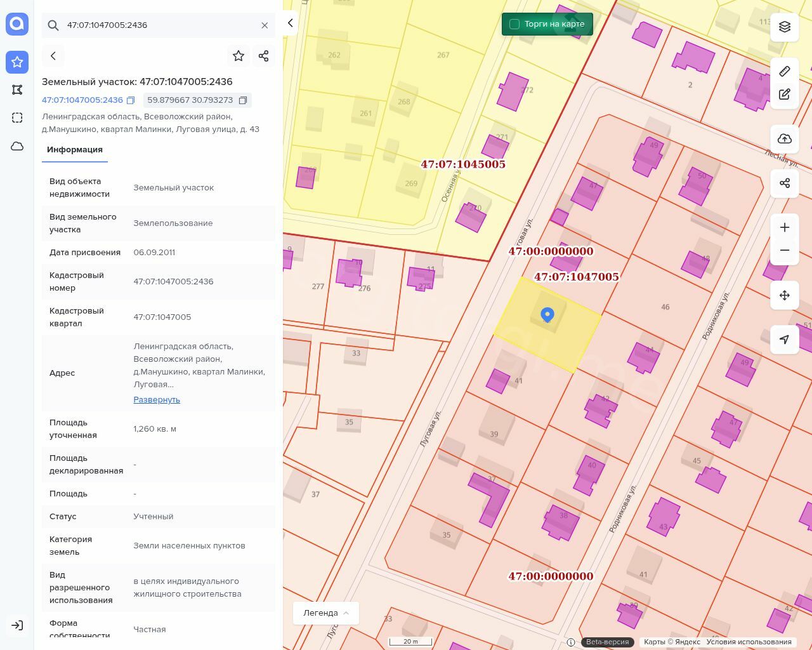
Task: Clear the cadastral search field
Action: pos(265,25)
